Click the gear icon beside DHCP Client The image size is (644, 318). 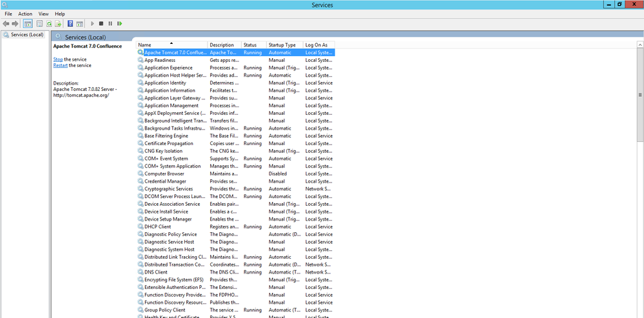click(x=141, y=227)
